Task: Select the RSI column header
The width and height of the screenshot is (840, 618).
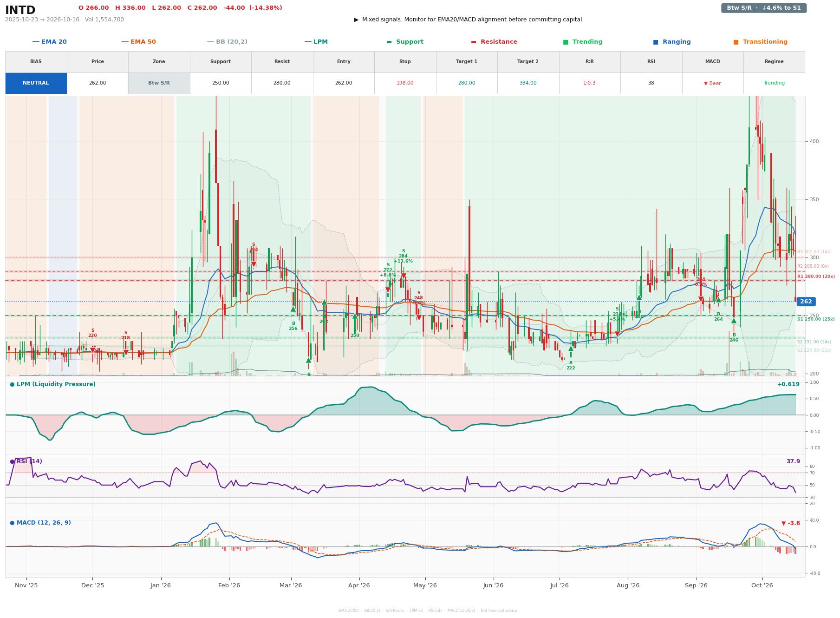Action: (651, 62)
